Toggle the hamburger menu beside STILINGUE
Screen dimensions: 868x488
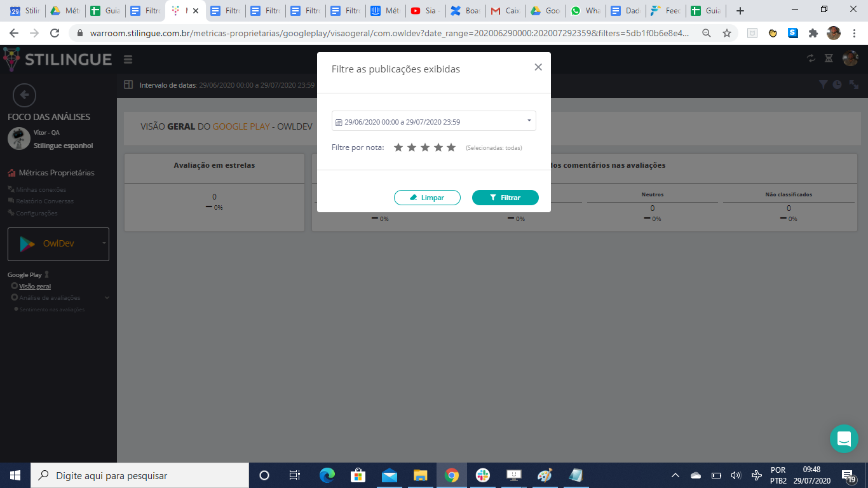tap(128, 60)
